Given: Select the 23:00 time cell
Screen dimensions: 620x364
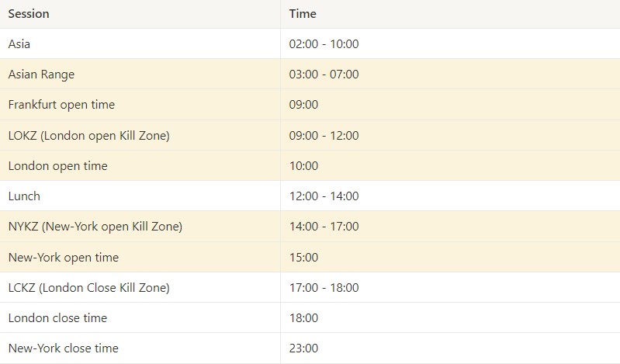Looking at the screenshot, I should [x=450, y=348].
